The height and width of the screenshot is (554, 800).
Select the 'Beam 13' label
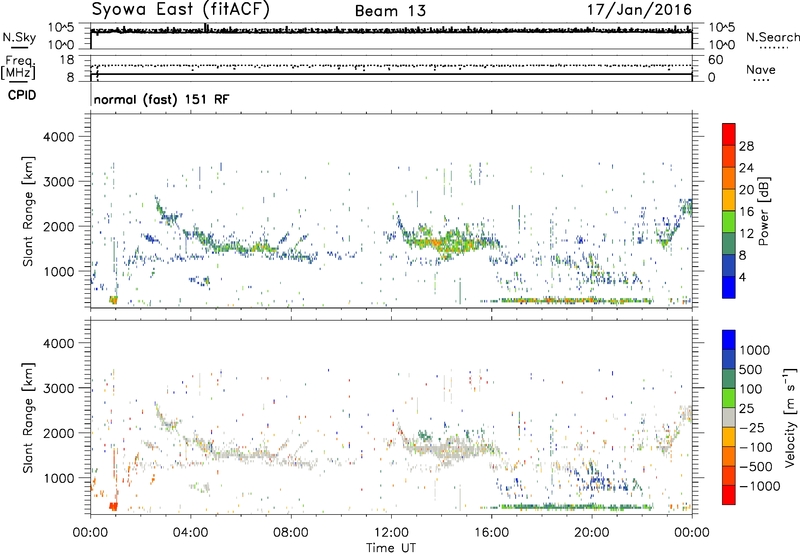point(390,11)
